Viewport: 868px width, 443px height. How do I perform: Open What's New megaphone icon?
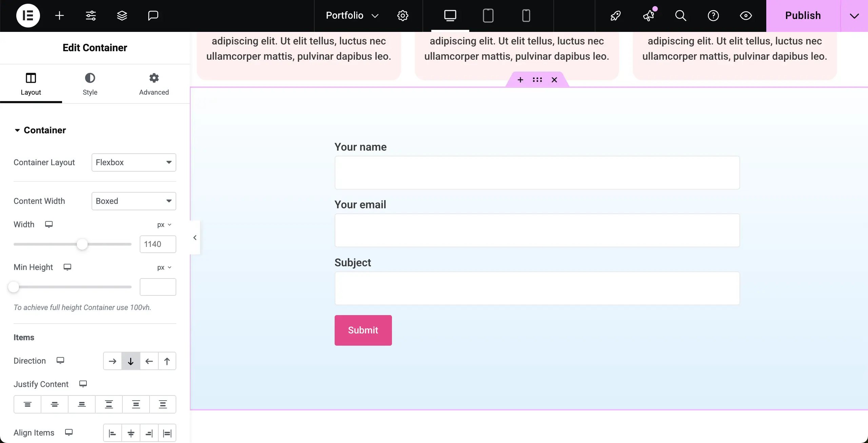[x=649, y=16]
